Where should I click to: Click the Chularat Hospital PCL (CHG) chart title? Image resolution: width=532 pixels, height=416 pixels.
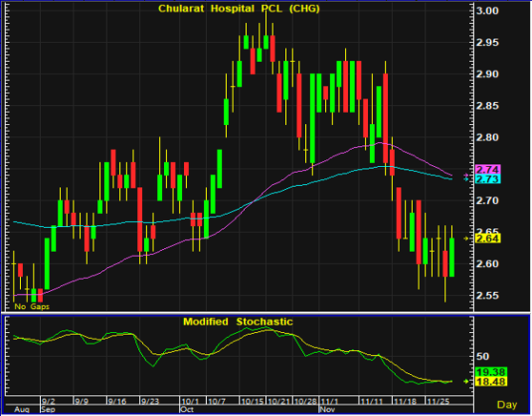click(x=239, y=9)
